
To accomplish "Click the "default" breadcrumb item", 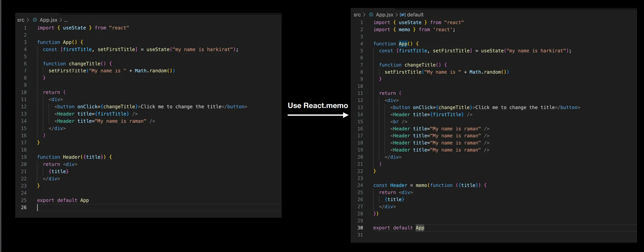I will click(x=415, y=15).
